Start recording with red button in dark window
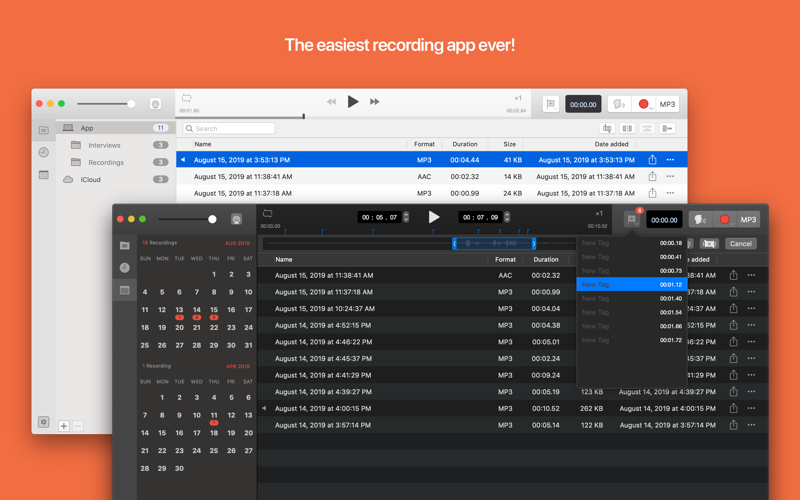The height and width of the screenshot is (500, 800). click(x=724, y=220)
